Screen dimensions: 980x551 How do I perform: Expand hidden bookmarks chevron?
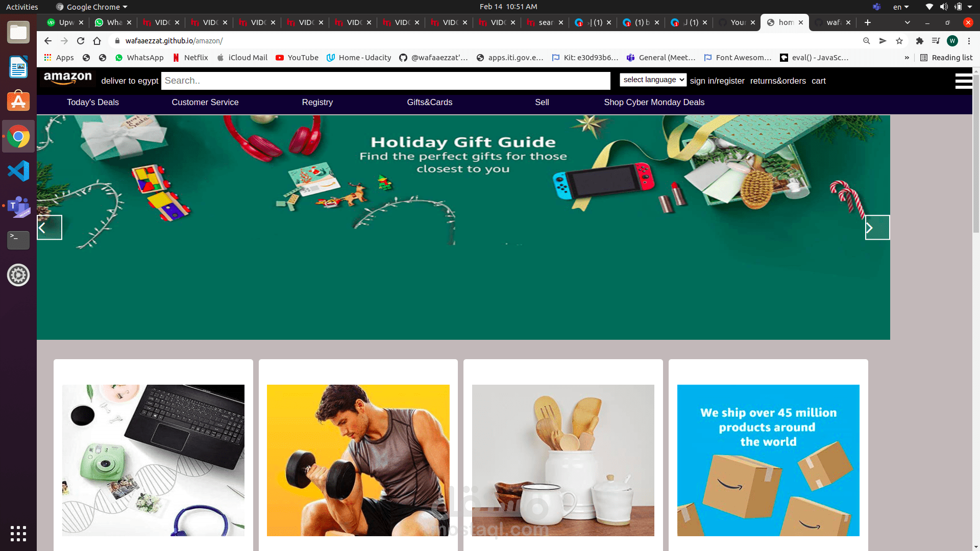907,58
